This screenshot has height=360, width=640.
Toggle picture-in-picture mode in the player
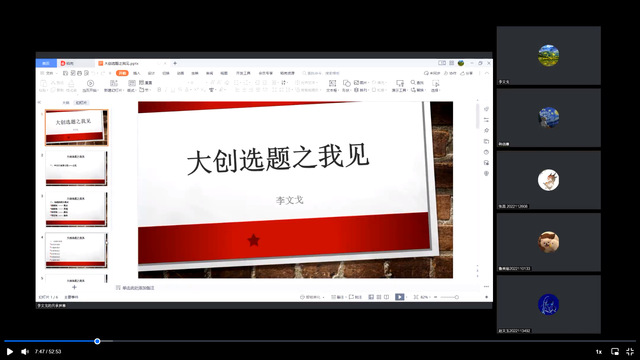click(x=615, y=351)
